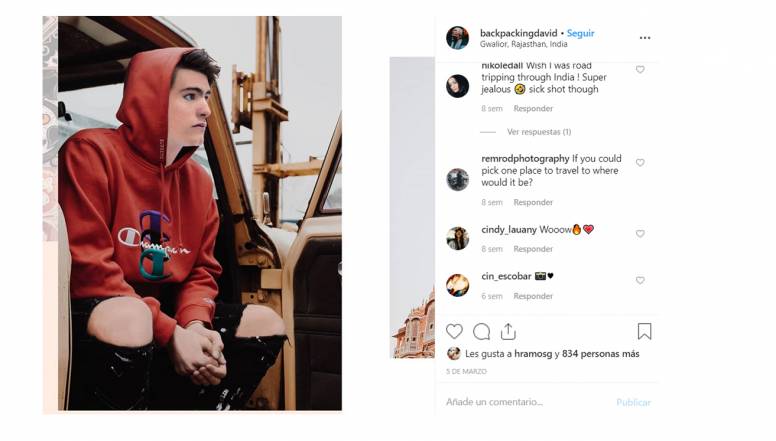Viewport: 776px width, 441px height.
Task: View hramosg in the likes line
Action: tap(533, 354)
